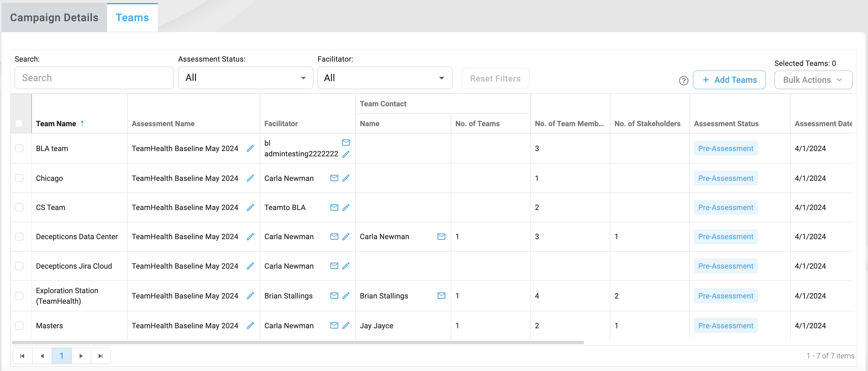Edit assessment name for Decepticons Data Center
The height and width of the screenshot is (371, 868).
pos(250,237)
